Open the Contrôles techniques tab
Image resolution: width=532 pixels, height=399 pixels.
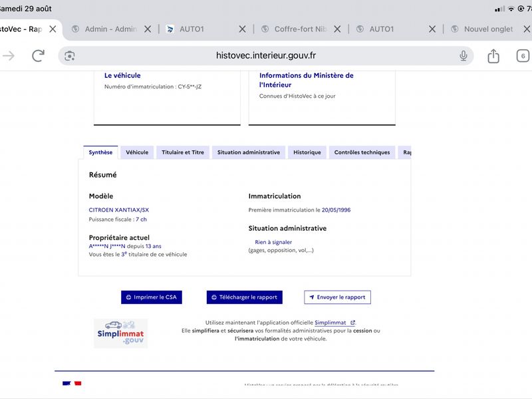coord(362,152)
